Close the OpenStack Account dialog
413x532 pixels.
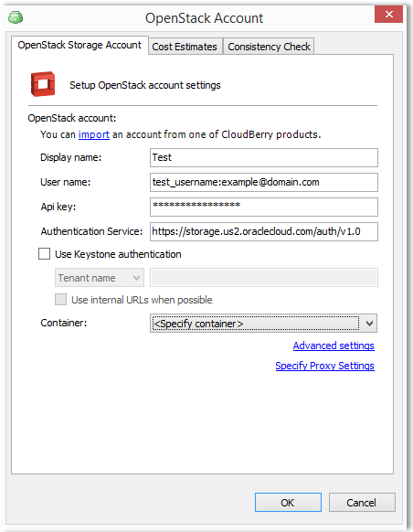click(x=388, y=15)
